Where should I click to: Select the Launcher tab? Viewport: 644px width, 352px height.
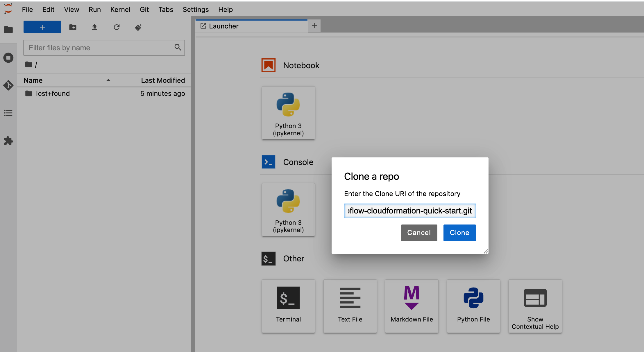tap(223, 26)
